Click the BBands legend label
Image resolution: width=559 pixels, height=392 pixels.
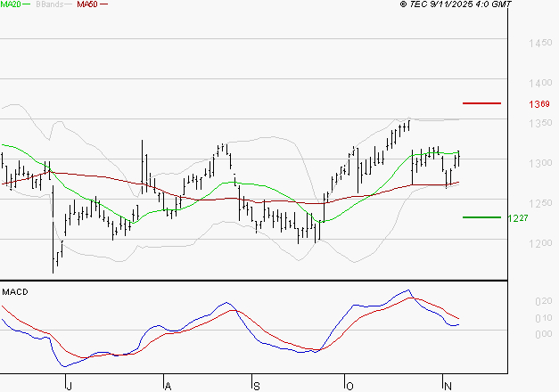pyautogui.click(x=50, y=4)
